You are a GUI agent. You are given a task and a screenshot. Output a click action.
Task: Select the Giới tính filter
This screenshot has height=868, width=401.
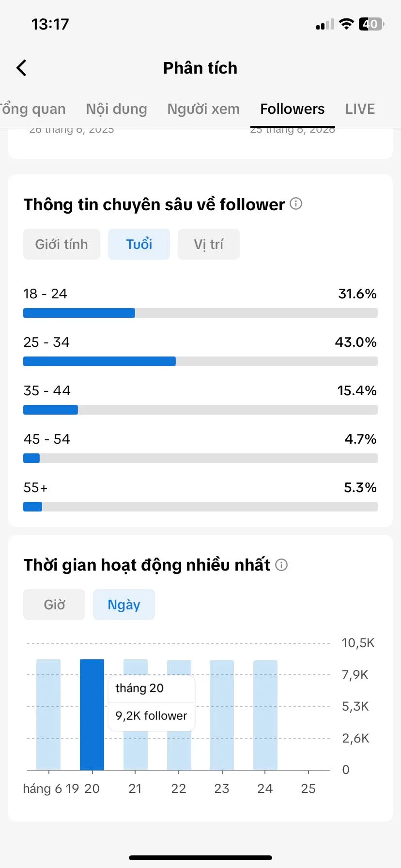[62, 244]
